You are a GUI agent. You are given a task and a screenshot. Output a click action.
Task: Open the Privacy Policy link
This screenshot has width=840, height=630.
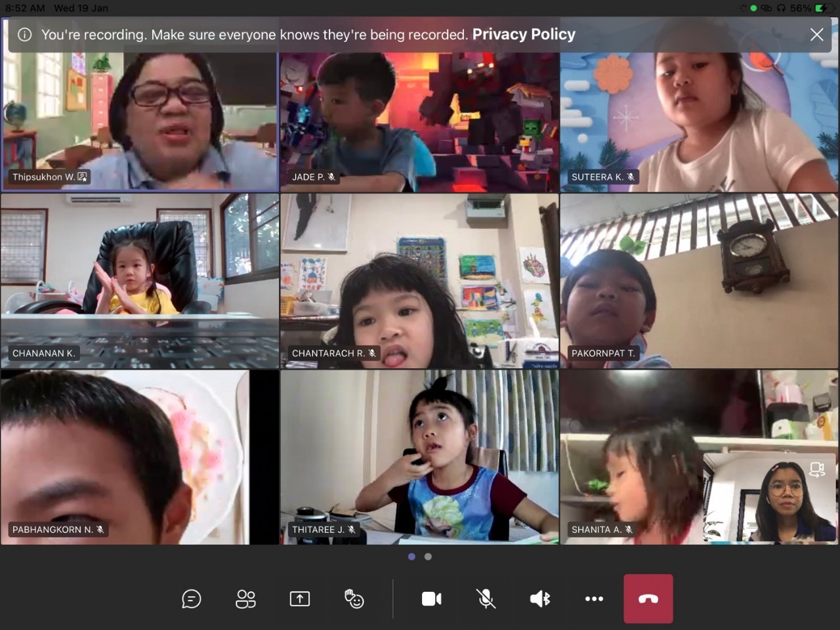pyautogui.click(x=524, y=34)
